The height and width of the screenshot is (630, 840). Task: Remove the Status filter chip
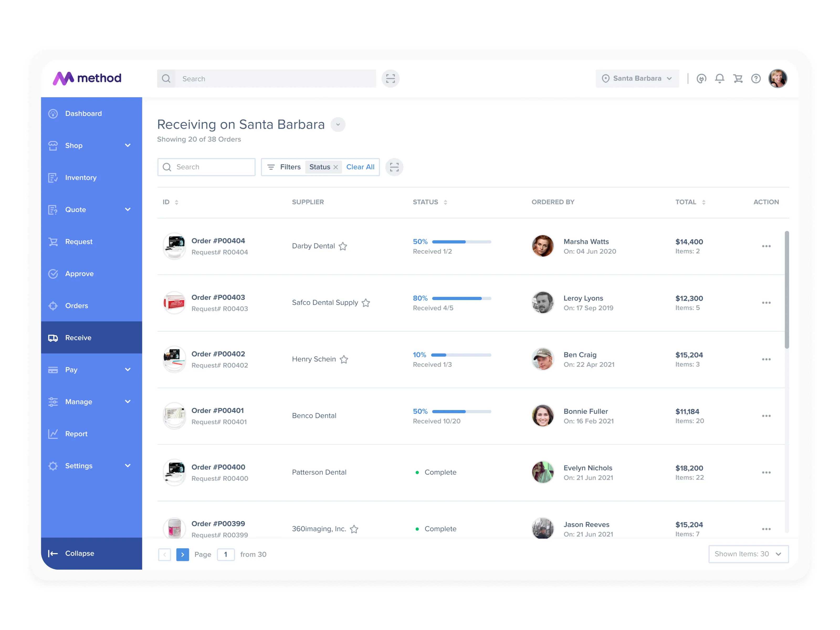pos(336,167)
